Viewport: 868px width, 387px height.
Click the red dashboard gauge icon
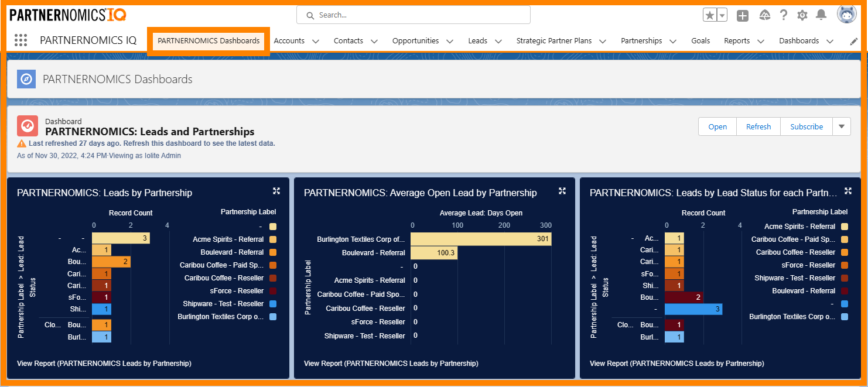27,125
